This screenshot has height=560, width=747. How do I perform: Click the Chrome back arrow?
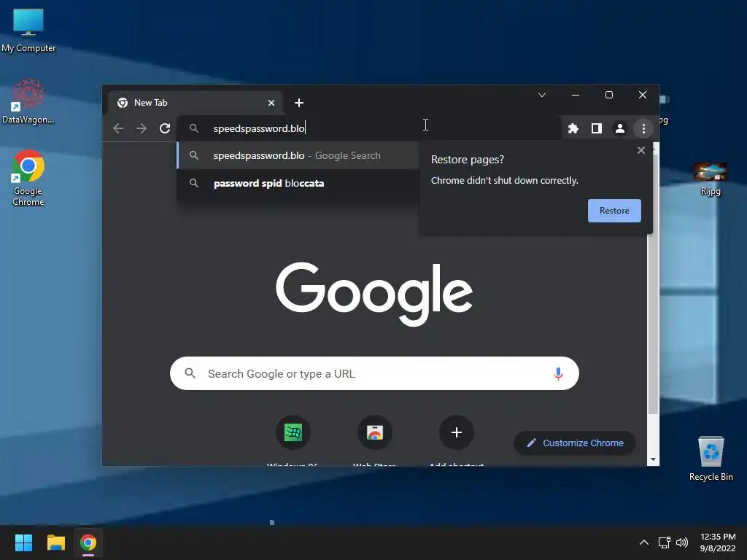click(x=118, y=128)
